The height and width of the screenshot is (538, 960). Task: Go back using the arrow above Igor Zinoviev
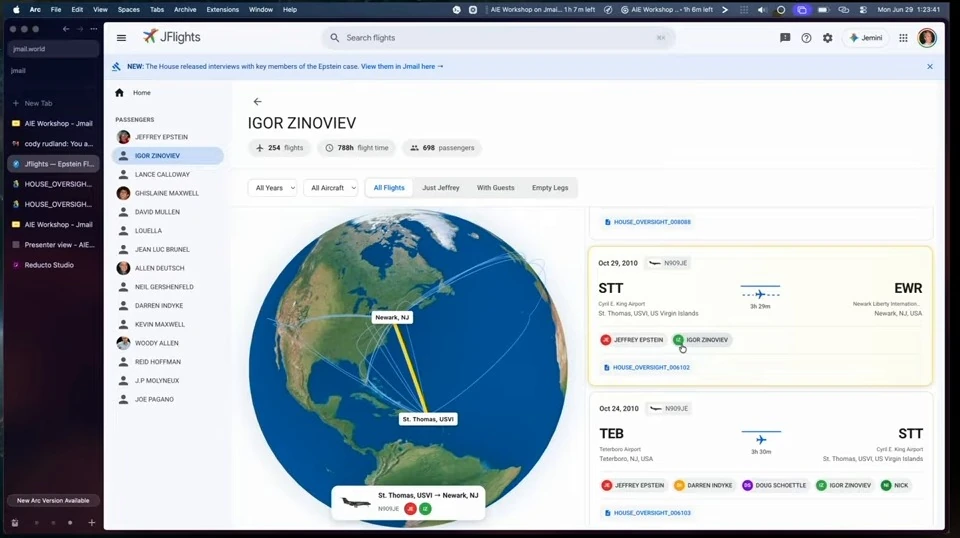257,102
